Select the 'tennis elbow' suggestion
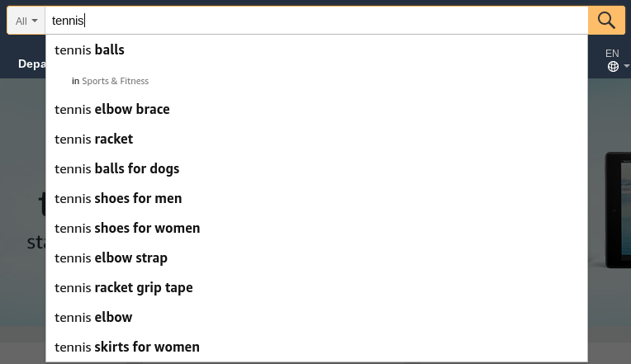This screenshot has width=631, height=364. [x=316, y=317]
